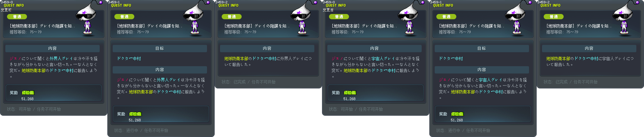Select the 内容 header in the 変更前 panel
This screenshot has width=644, height=137.
[x=52, y=49]
